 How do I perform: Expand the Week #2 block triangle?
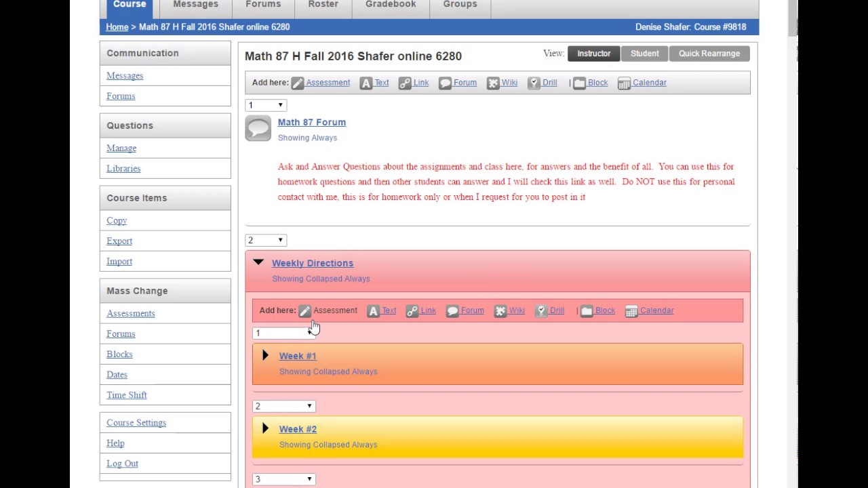[265, 428]
